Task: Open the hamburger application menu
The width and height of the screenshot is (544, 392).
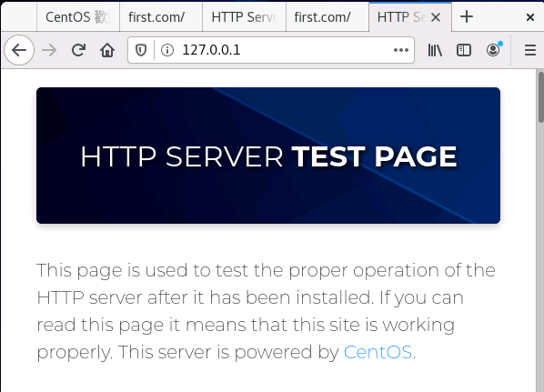Action: (530, 50)
